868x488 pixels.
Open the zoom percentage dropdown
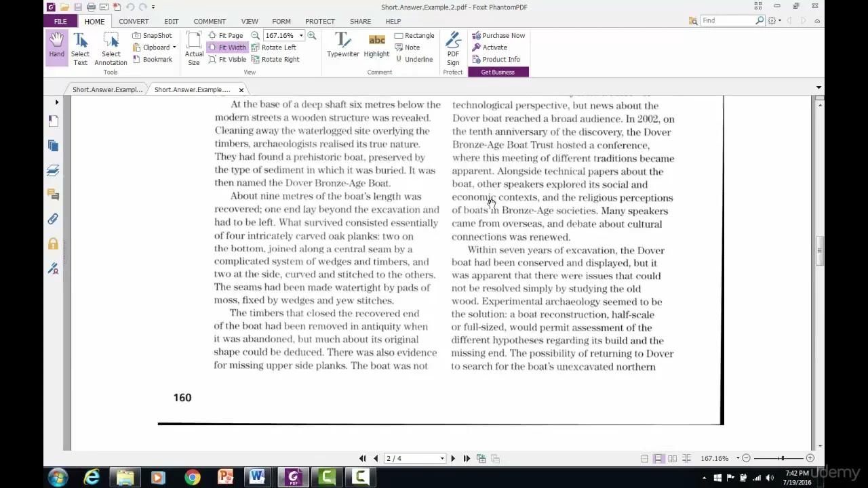pyautogui.click(x=300, y=35)
